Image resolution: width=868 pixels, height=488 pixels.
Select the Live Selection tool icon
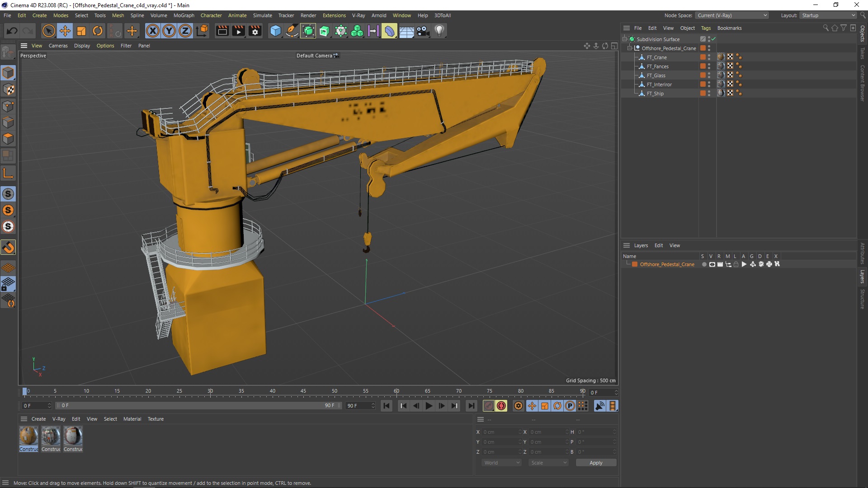[x=47, y=30]
